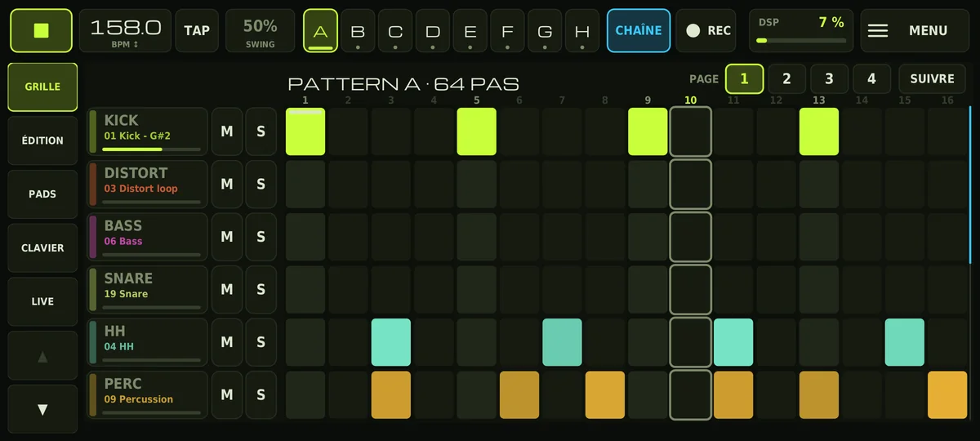Screen dimensions: 980x441
Task: Adjust the 50% swing control
Action: [x=261, y=30]
